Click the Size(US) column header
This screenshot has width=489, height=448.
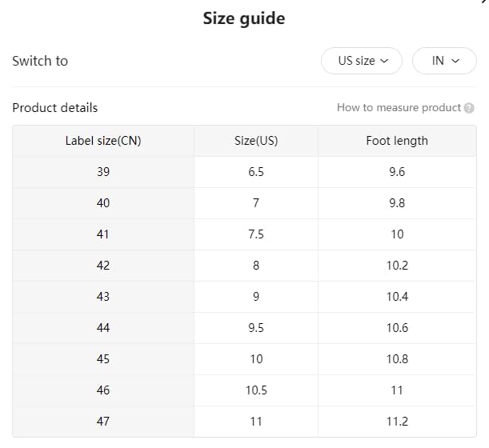coord(256,141)
